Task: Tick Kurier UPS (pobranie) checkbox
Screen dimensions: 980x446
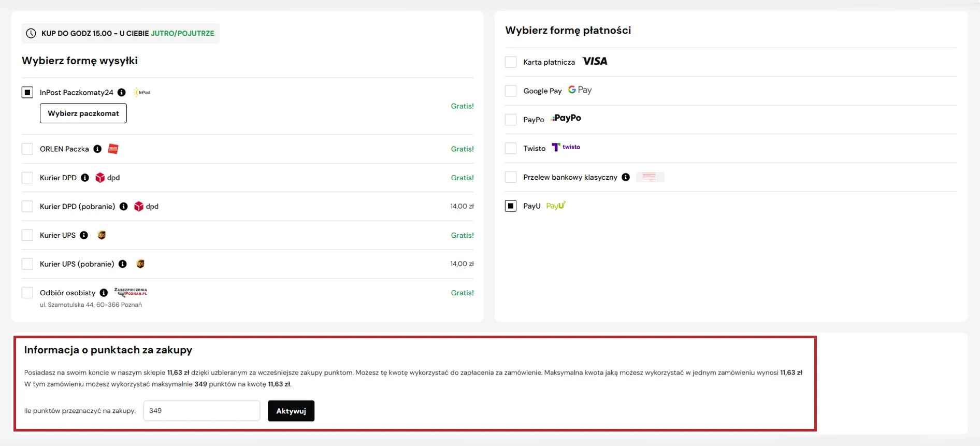Action: [x=27, y=264]
